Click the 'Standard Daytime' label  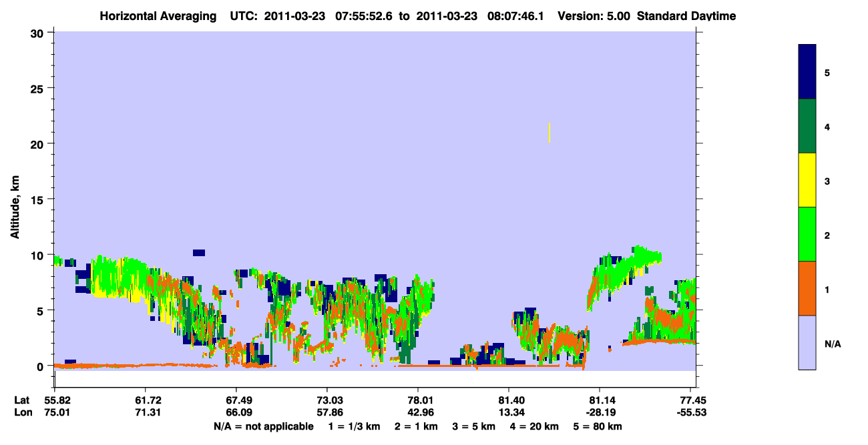pyautogui.click(x=686, y=16)
